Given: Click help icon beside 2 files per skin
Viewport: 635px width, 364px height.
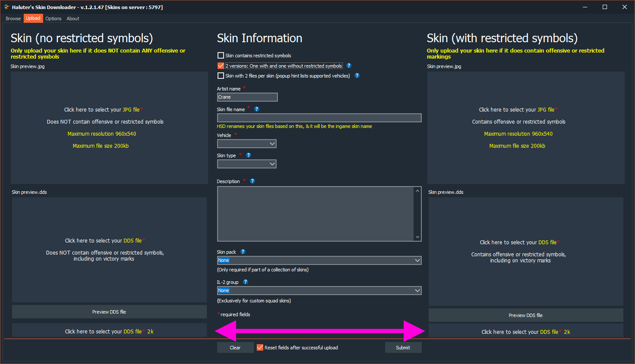Looking at the screenshot, I should [x=357, y=75].
